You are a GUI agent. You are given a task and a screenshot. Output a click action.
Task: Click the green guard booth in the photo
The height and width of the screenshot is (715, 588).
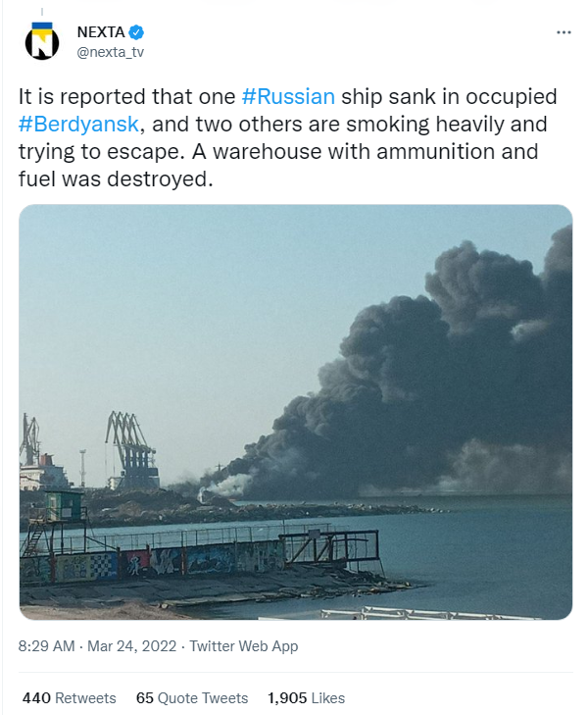click(x=62, y=507)
